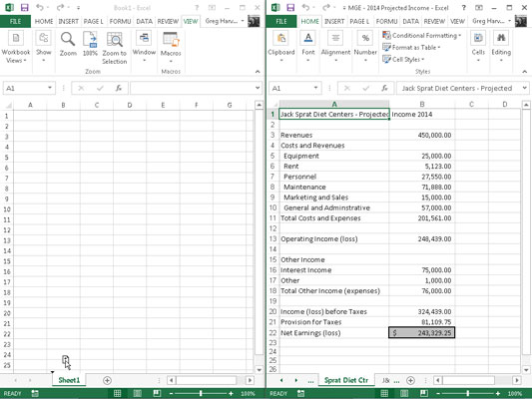532x399 pixels.
Task: Click the Zoom to Selection icon
Action: tap(115, 39)
